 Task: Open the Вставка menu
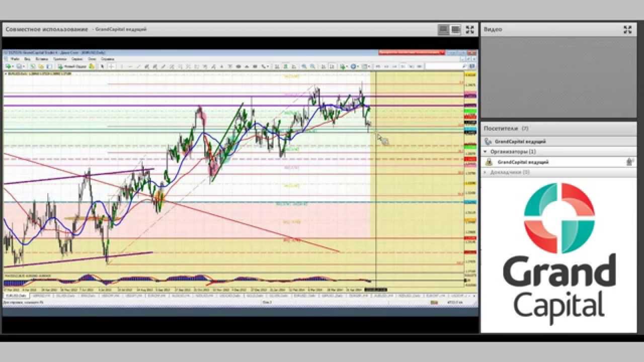coord(42,59)
